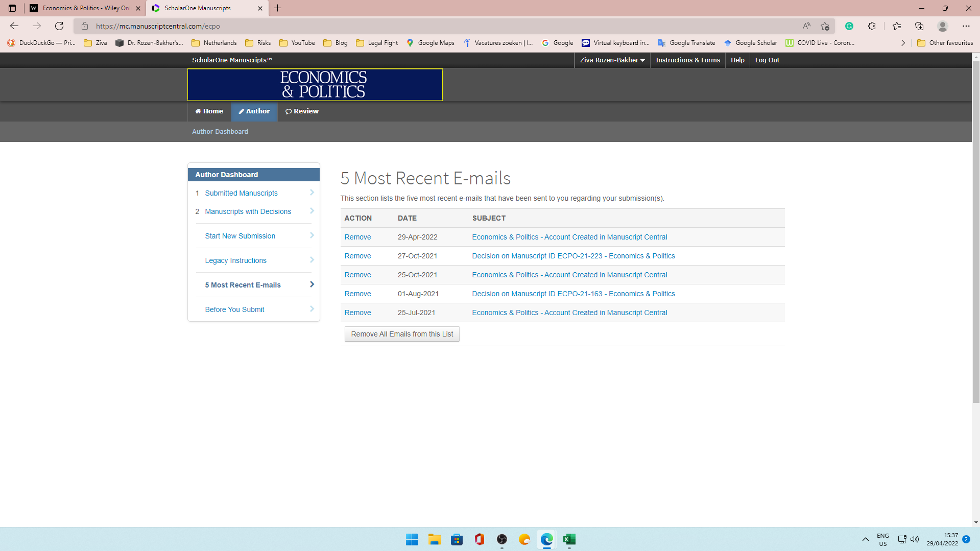This screenshot has width=980, height=551.
Task: Start New Submission link
Action: pyautogui.click(x=240, y=236)
